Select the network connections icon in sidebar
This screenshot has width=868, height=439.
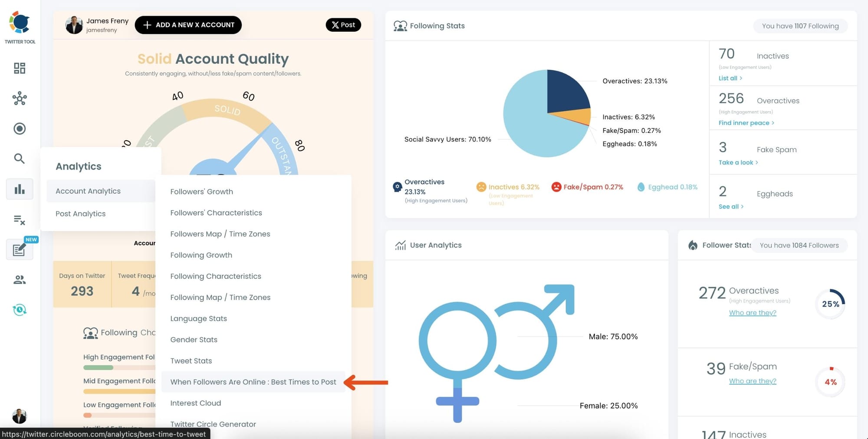[x=19, y=99]
